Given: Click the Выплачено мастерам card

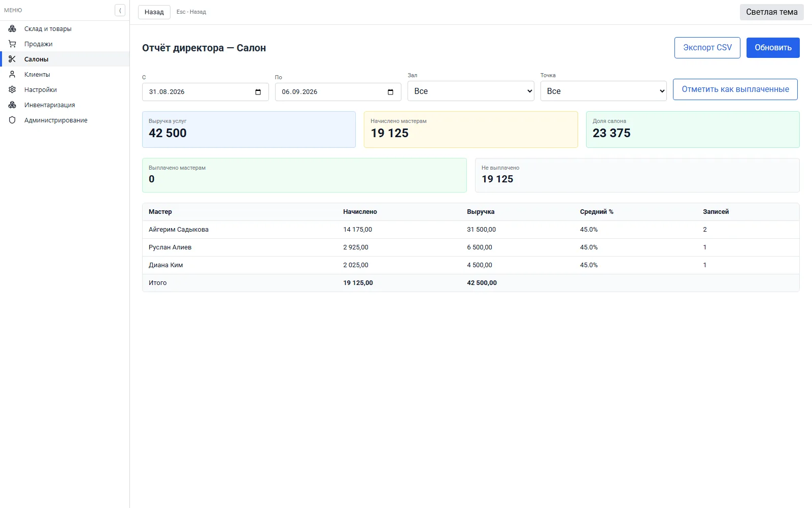Looking at the screenshot, I should point(304,175).
